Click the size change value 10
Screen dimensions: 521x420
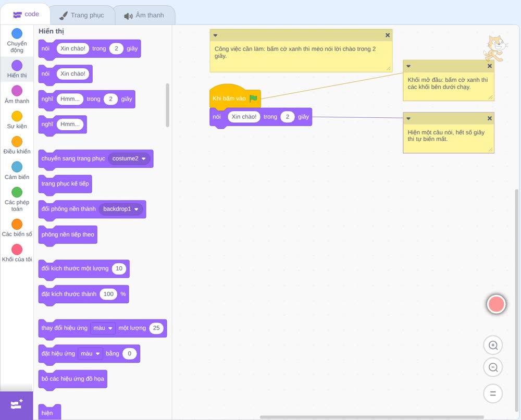[x=119, y=268]
